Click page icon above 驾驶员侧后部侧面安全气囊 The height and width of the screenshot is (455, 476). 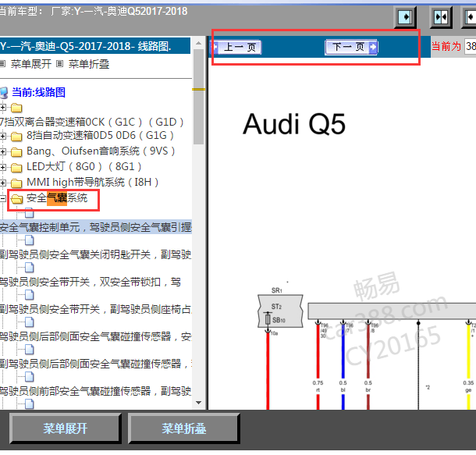click(29, 322)
